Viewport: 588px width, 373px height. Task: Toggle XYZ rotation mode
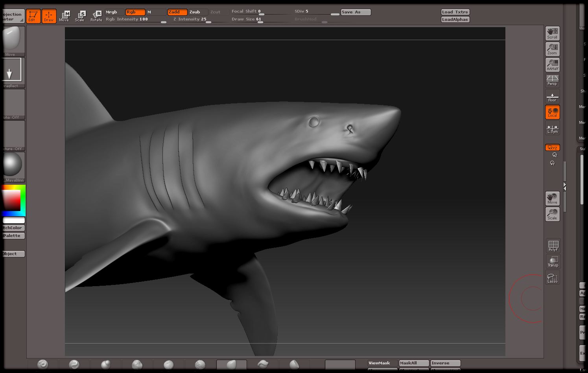pyautogui.click(x=552, y=147)
